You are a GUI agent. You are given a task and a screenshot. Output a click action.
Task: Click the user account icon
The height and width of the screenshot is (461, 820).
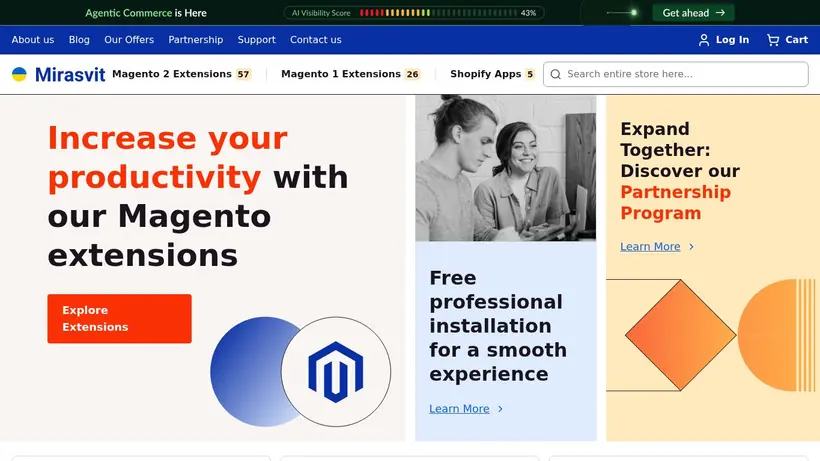[x=704, y=40]
